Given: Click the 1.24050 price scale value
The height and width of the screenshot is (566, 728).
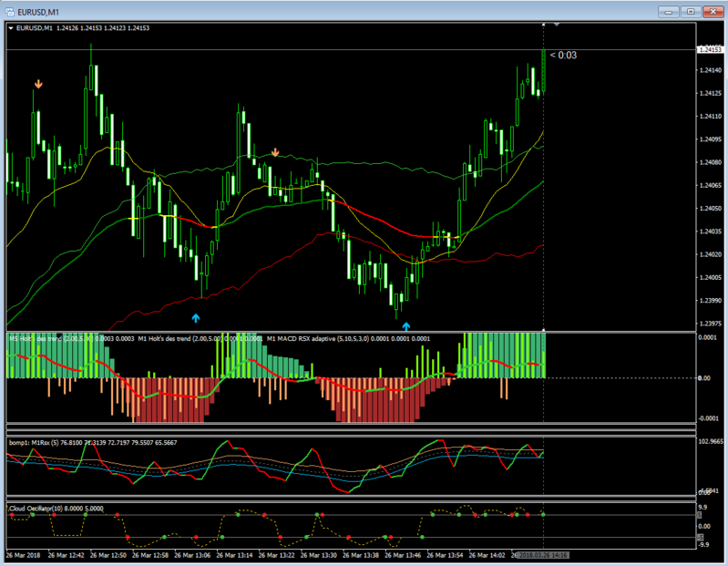Looking at the screenshot, I should [x=711, y=209].
